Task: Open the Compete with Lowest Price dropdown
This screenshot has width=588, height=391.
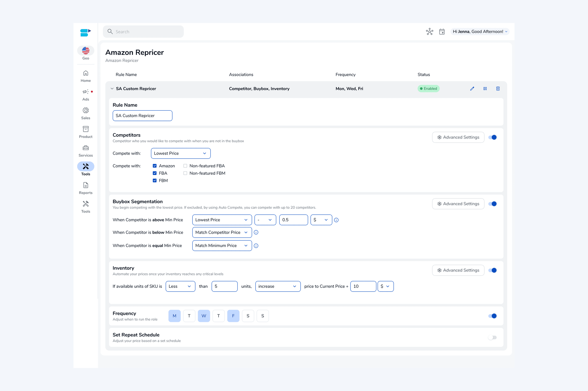Action: tap(180, 153)
